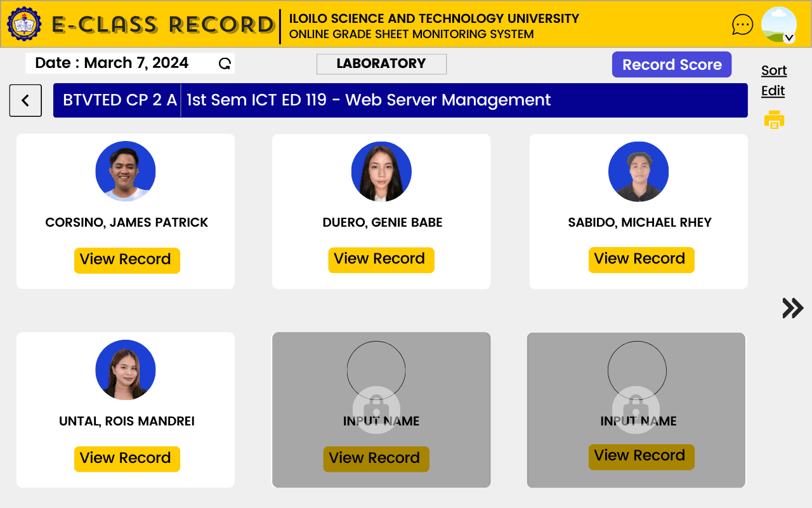Screen dimensions: 812x508
Task: Expand the profile avatar dropdown arrow
Action: pyautogui.click(x=789, y=38)
